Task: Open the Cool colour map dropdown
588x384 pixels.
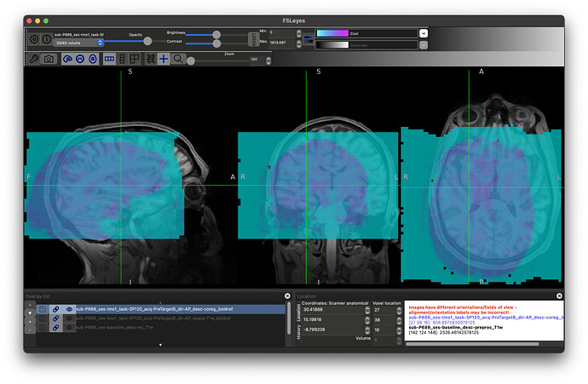Action: click(423, 33)
